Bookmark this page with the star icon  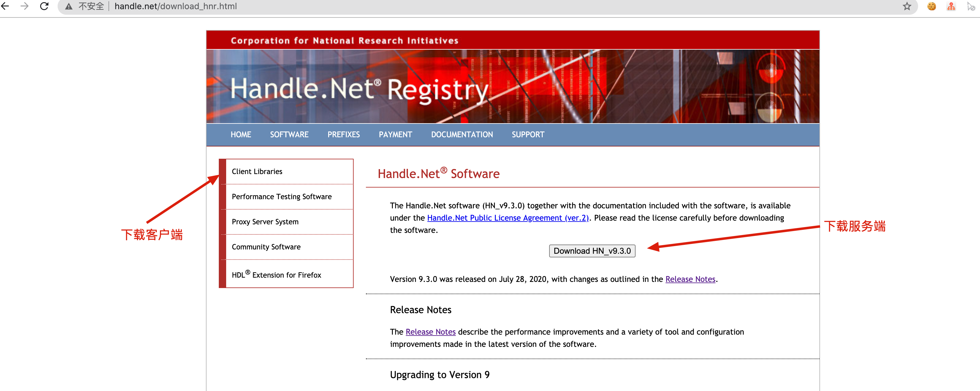coord(907,6)
